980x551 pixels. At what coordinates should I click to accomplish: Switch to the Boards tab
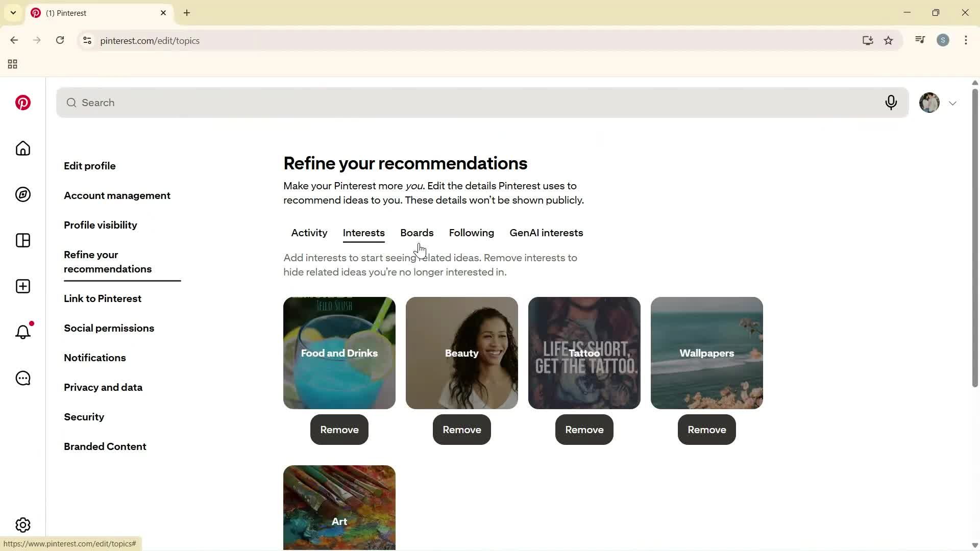pos(416,233)
